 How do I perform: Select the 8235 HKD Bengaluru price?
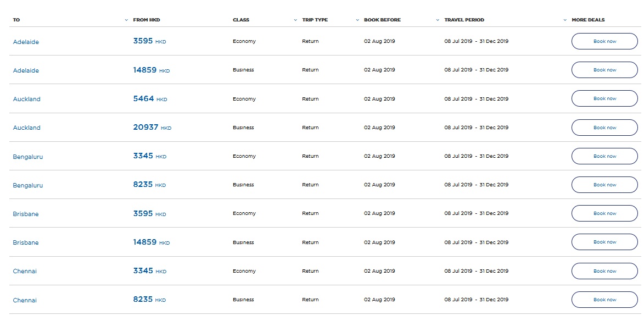click(149, 185)
